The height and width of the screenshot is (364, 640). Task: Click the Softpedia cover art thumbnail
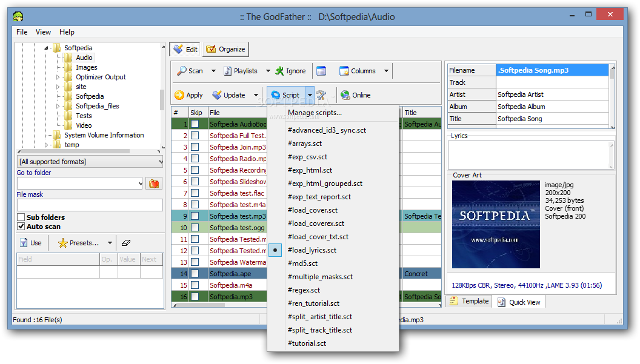[496, 224]
